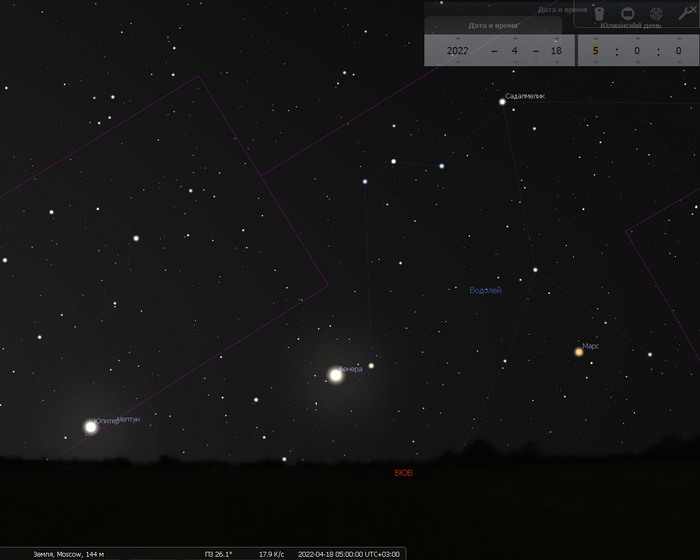Click the year field showing 2022
Viewport: 700px width, 560px height.
point(458,50)
